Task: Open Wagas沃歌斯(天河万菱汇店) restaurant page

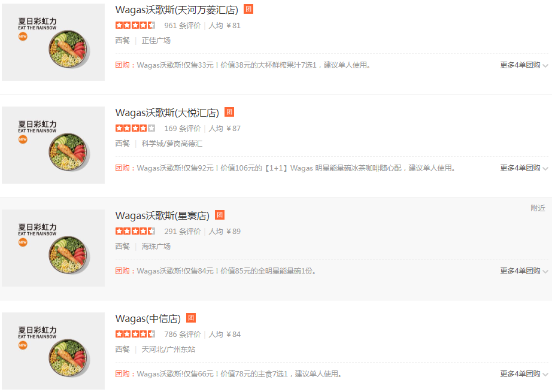Action: pyautogui.click(x=177, y=10)
